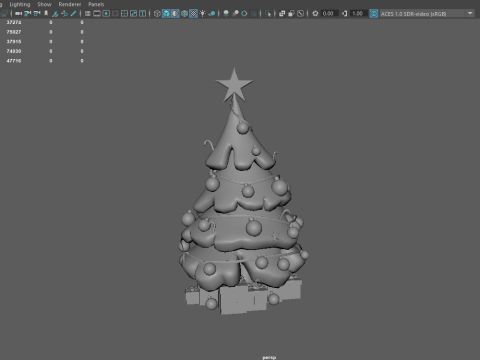The height and width of the screenshot is (360, 480).
Task: Toggle Depth of Field icon
Action: [x=254, y=14]
